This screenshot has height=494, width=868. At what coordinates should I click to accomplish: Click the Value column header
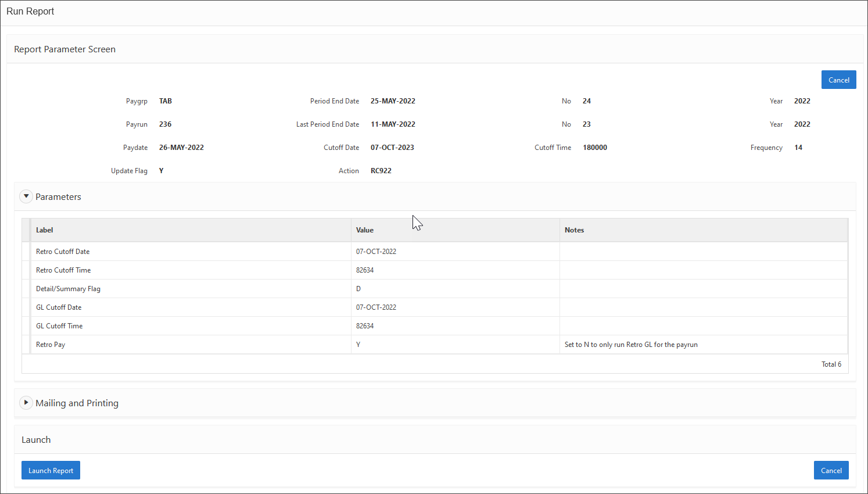click(x=365, y=230)
